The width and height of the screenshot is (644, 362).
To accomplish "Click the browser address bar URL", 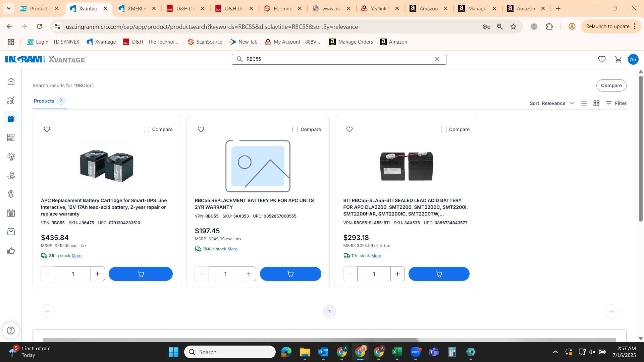I will click(212, 26).
